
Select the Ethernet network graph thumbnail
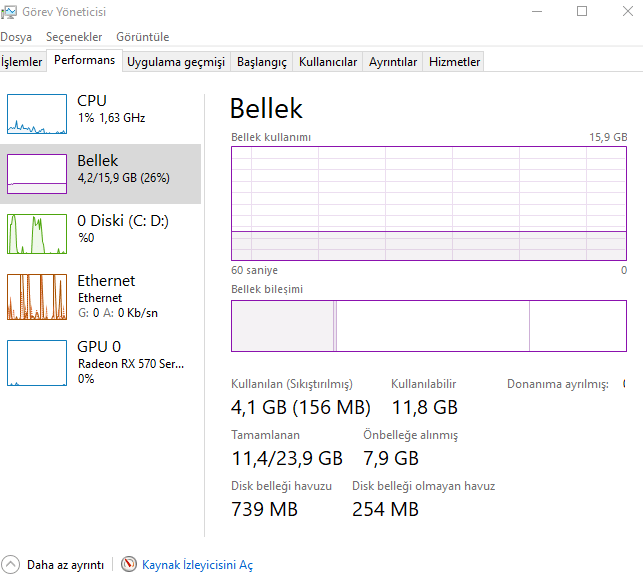point(36,294)
